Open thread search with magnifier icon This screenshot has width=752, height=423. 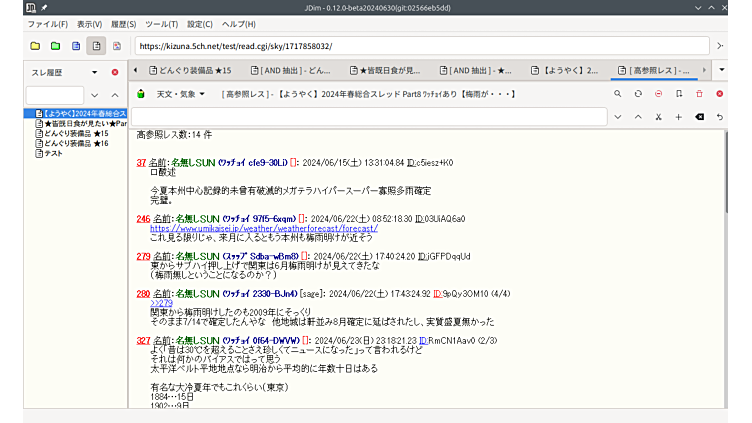pyautogui.click(x=618, y=94)
